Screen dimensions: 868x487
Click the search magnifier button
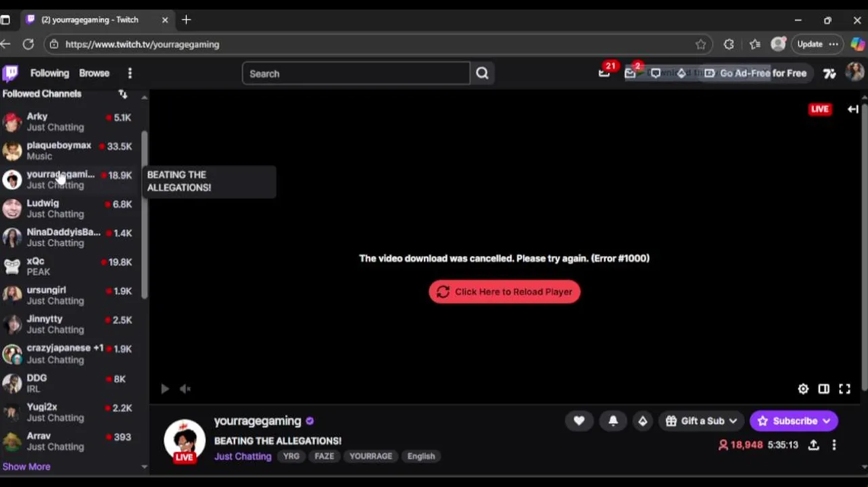tap(482, 73)
